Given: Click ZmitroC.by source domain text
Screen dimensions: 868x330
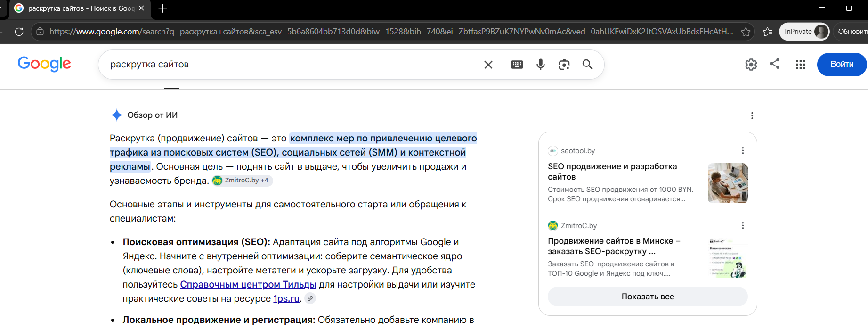Looking at the screenshot, I should click(x=579, y=226).
